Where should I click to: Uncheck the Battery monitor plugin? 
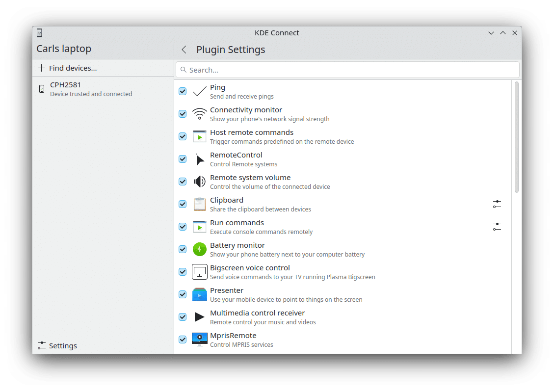pos(182,249)
